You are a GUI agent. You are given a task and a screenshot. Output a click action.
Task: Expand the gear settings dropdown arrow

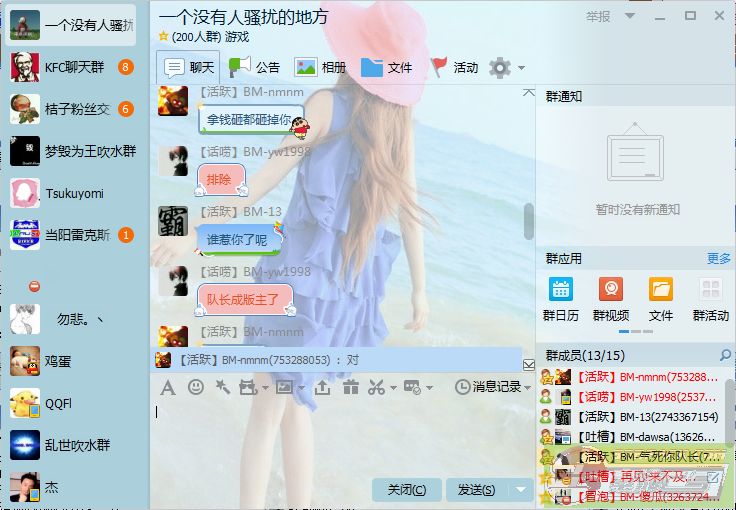click(521, 68)
